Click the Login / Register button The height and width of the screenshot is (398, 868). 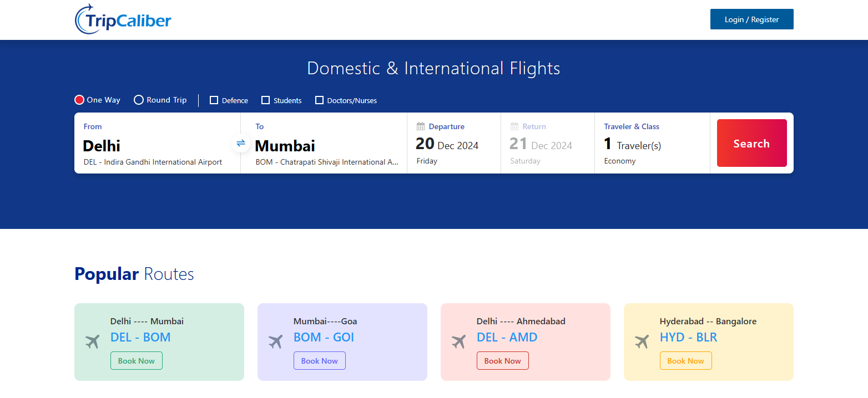[x=751, y=19]
